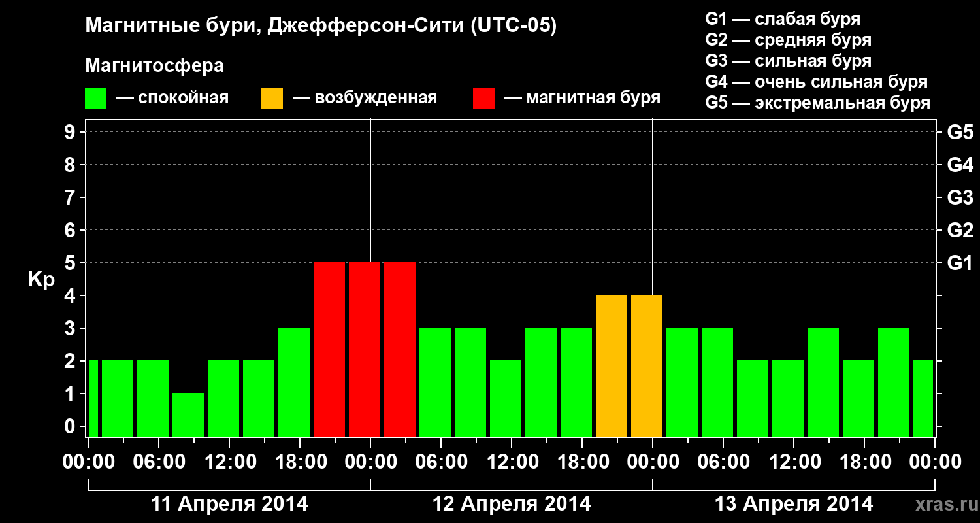The height and width of the screenshot is (523, 980).
Task: Click the red bar spanning midnight of 12 April
Action: pos(365,349)
